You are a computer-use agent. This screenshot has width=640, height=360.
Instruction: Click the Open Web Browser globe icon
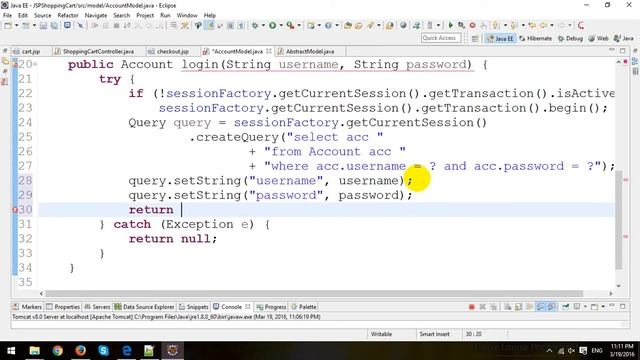pyautogui.click(x=403, y=25)
